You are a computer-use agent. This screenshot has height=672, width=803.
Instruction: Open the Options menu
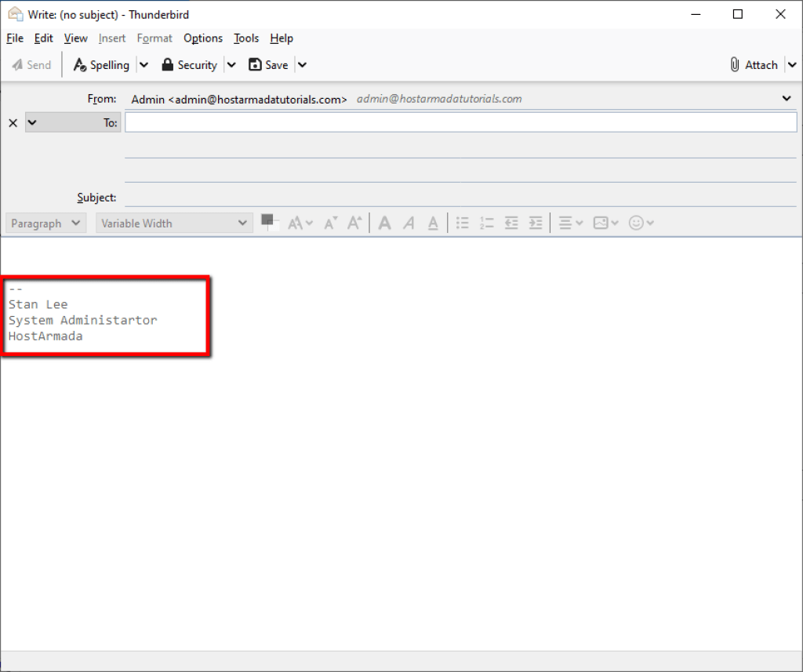[x=203, y=38]
